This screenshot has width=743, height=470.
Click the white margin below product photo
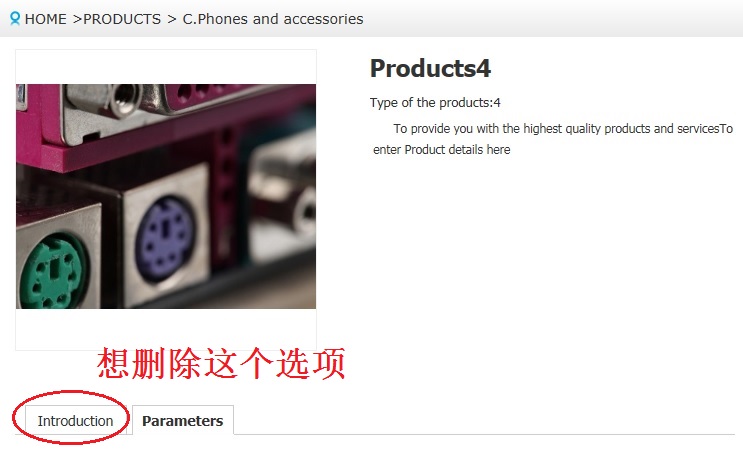coord(166,329)
